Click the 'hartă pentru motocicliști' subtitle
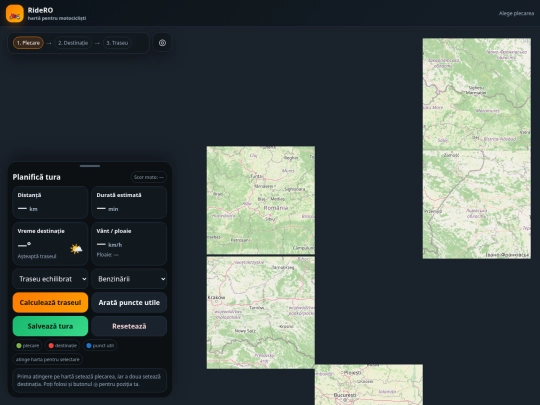540x405 pixels. [x=57, y=18]
